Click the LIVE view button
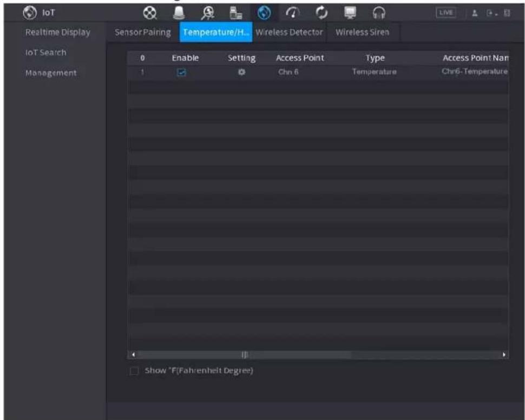Image resolution: width=525 pixels, height=420 pixels. click(x=445, y=13)
